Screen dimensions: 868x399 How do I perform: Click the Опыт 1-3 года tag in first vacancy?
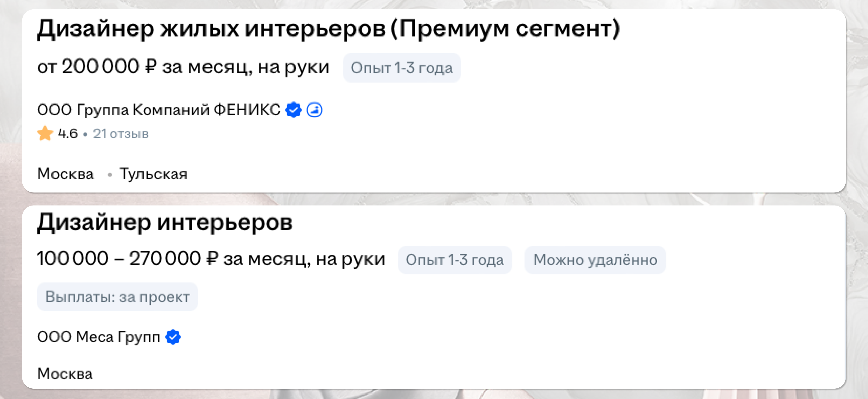[402, 68]
